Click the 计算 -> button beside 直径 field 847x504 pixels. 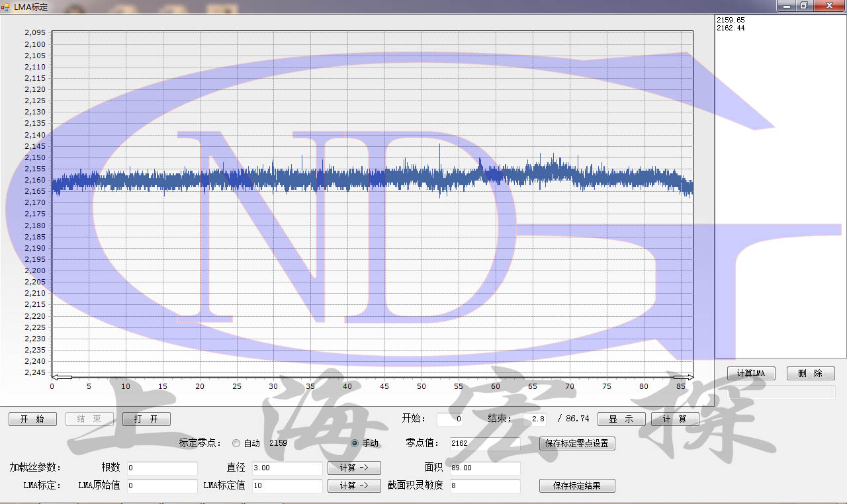click(x=354, y=468)
